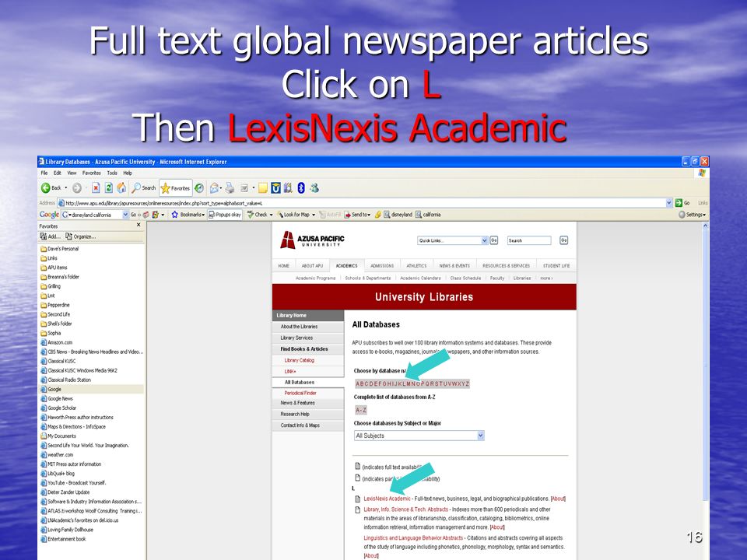Click the disneyland word-find button
The image size is (747, 560).
coord(398,215)
